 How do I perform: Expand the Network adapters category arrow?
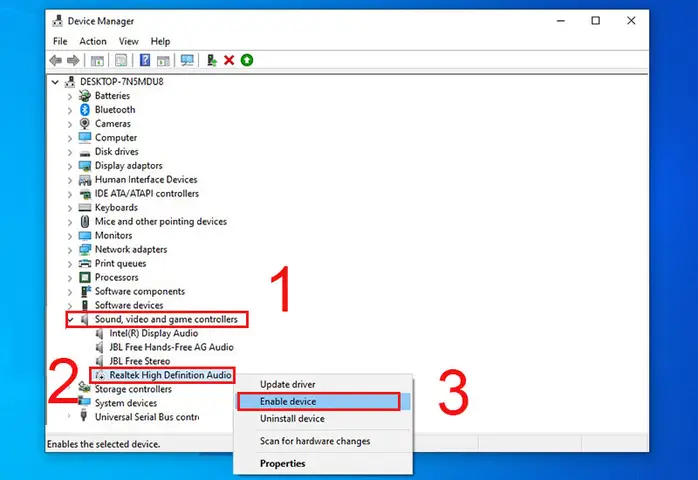pos(70,250)
